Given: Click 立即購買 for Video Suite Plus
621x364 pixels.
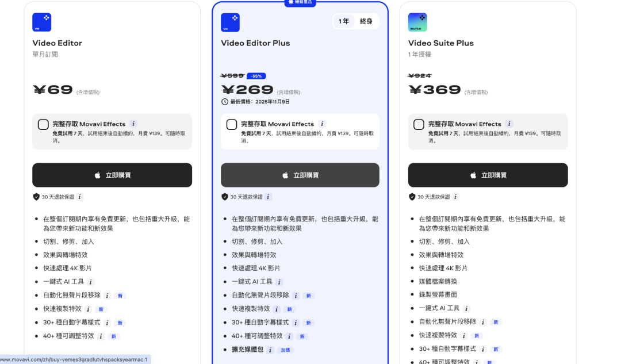Looking at the screenshot, I should pyautogui.click(x=488, y=175).
